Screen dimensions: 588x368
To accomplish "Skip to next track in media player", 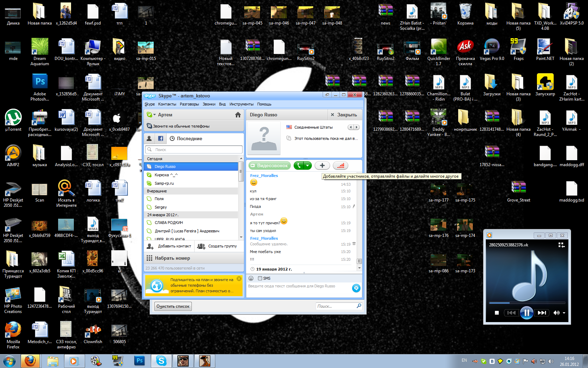I will click(542, 313).
